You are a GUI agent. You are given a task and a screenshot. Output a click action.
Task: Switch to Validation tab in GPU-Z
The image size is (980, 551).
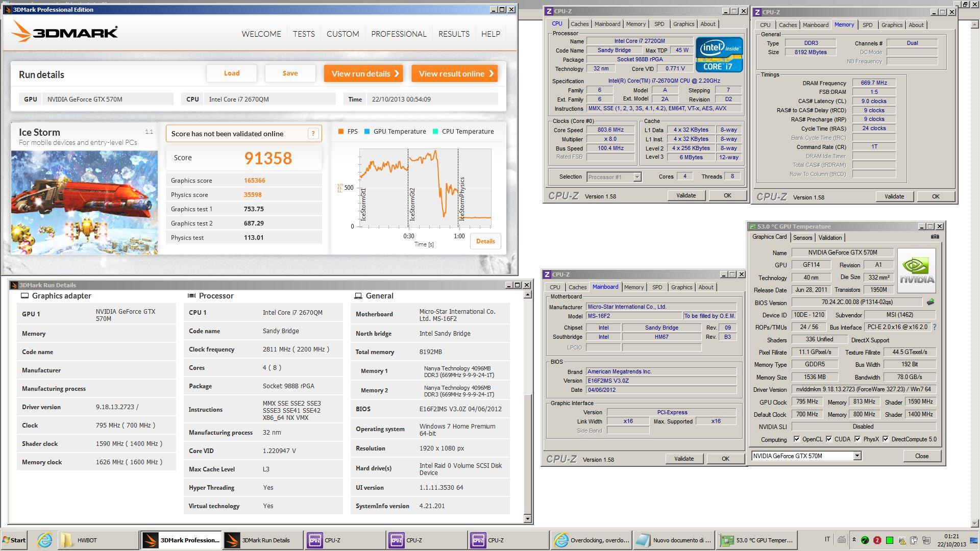(x=830, y=238)
